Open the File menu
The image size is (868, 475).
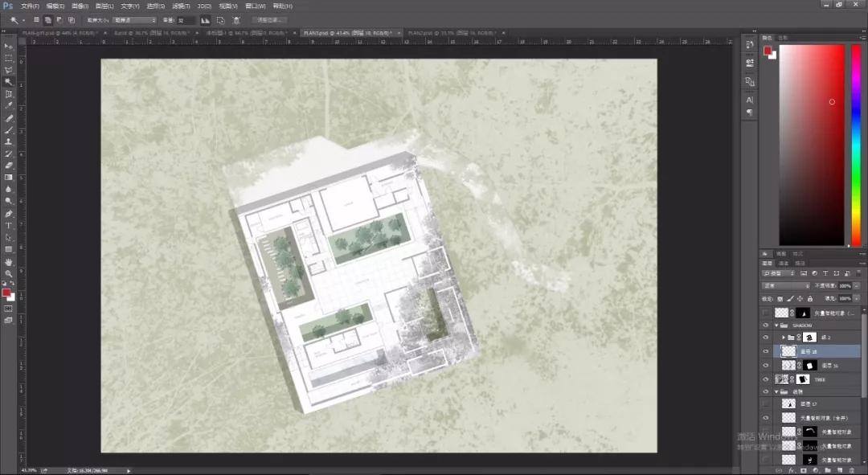30,6
